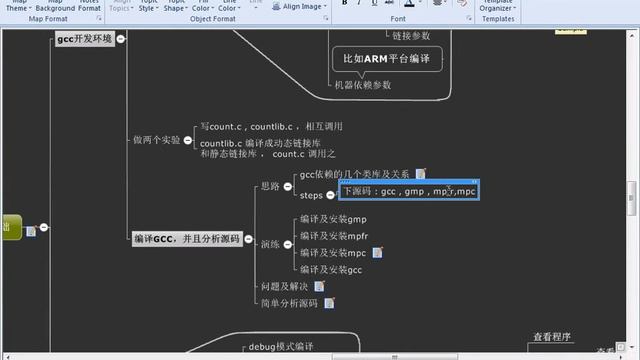
Task: Click inside the 下源码 topic edit box
Action: click(409, 191)
